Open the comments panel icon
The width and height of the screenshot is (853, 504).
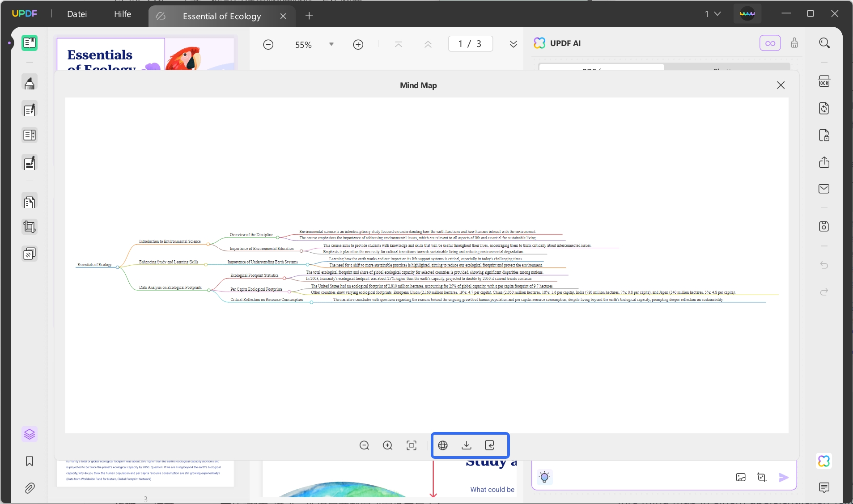(x=824, y=487)
